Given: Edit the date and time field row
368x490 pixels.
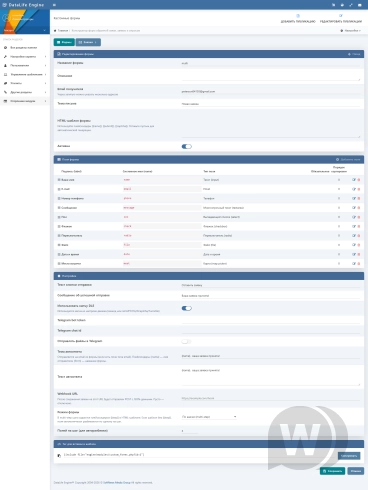Looking at the screenshot, I should tap(354, 254).
